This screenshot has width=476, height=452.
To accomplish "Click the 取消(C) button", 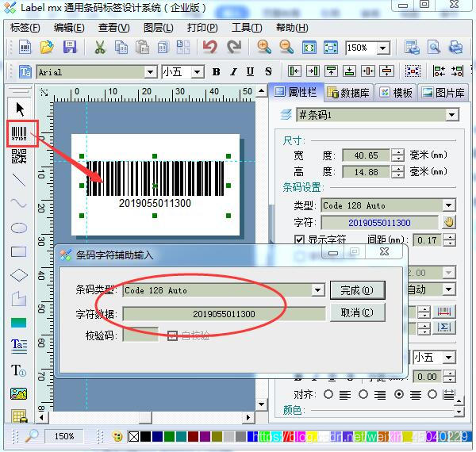I will 357,312.
